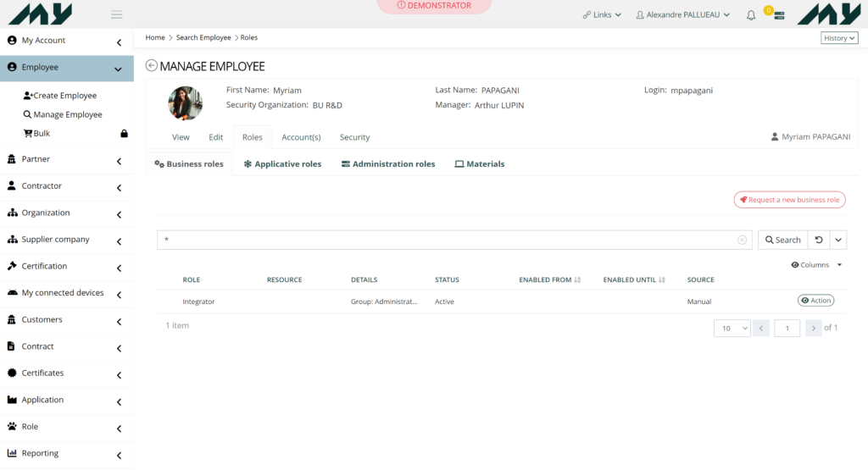Open the History dropdown

839,38
